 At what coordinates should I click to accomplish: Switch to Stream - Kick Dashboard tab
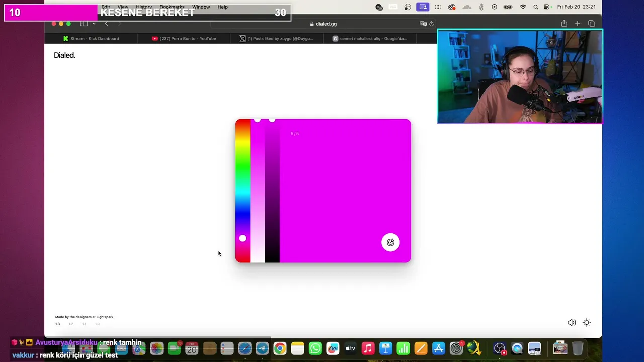[x=91, y=38]
